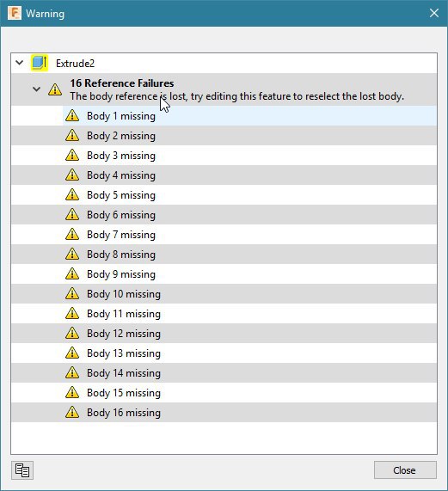Click the warning icon beside Body 6 missing
The width and height of the screenshot is (448, 491).
tap(72, 214)
